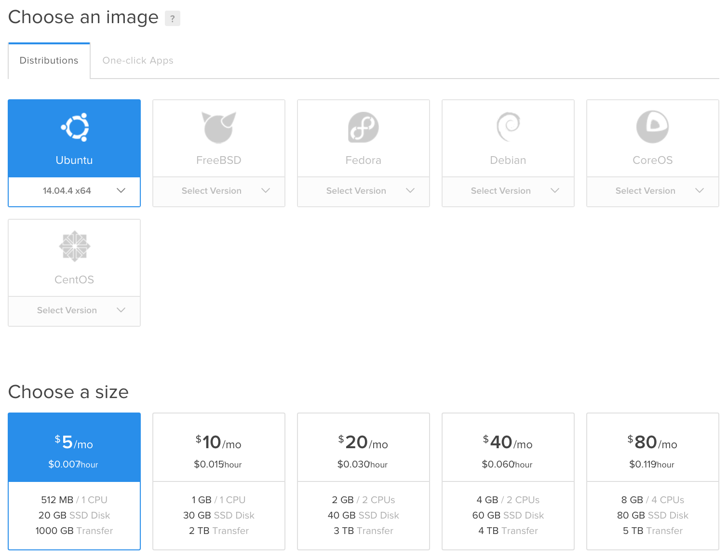Expand CentOS Select Version dropdown
The width and height of the screenshot is (728, 560).
74,310
